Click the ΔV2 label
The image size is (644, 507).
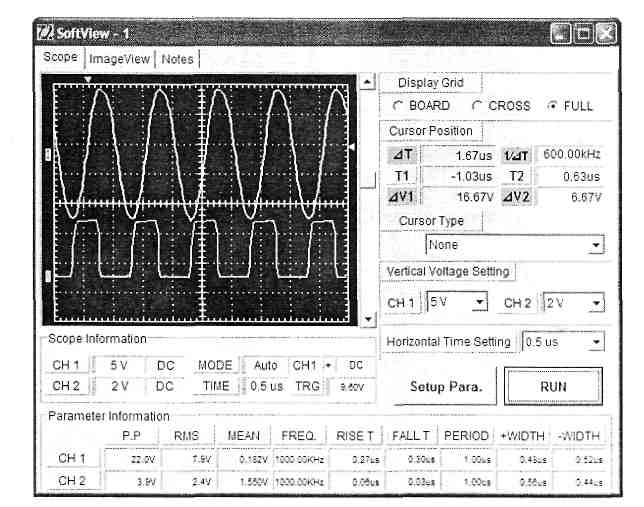click(x=516, y=197)
